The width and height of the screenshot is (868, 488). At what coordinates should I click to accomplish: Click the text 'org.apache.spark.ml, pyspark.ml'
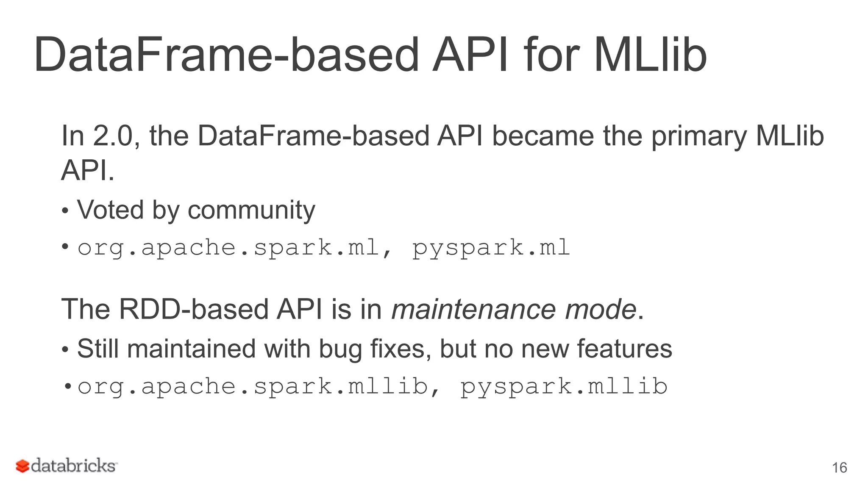point(324,248)
